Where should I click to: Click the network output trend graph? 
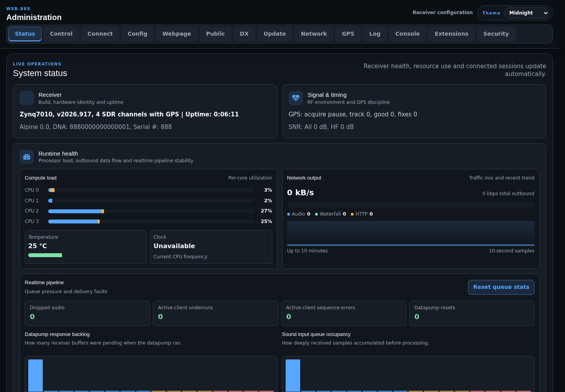pyautogui.click(x=410, y=233)
